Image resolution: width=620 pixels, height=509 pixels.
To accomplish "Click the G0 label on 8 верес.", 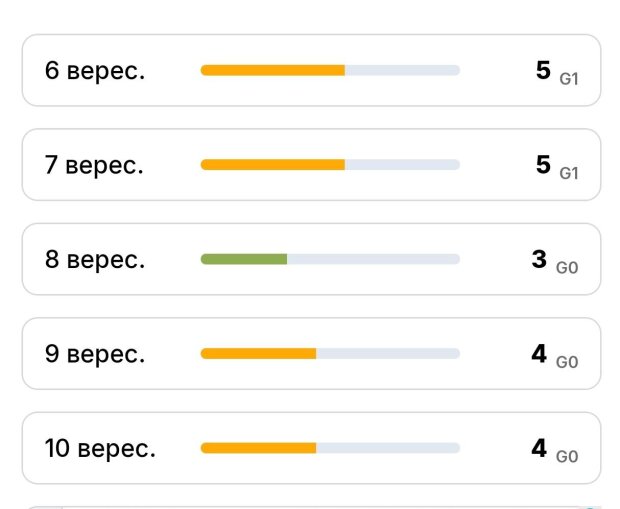I will coord(567,268).
